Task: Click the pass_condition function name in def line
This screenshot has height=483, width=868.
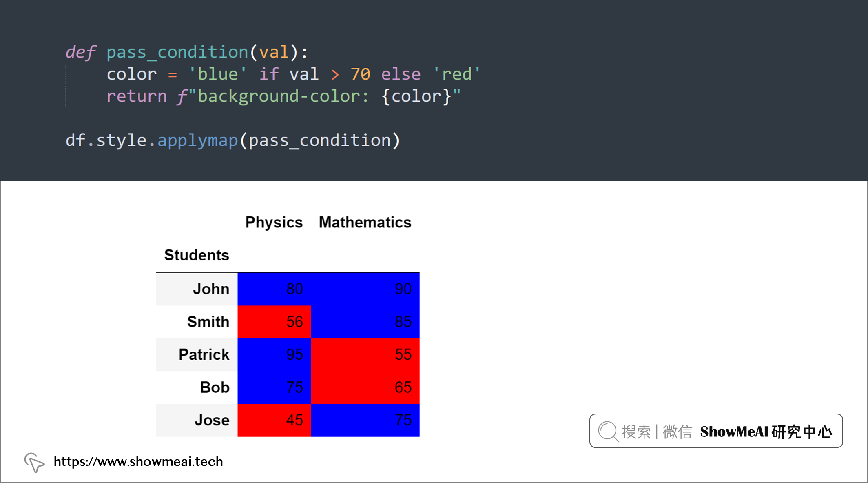Action: [x=177, y=53]
